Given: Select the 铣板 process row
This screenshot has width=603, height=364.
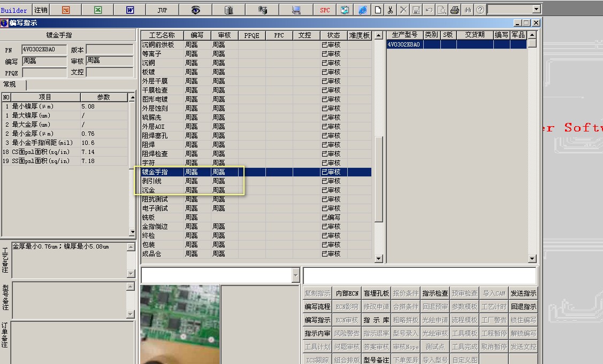Looking at the screenshot, I should click(x=256, y=218).
